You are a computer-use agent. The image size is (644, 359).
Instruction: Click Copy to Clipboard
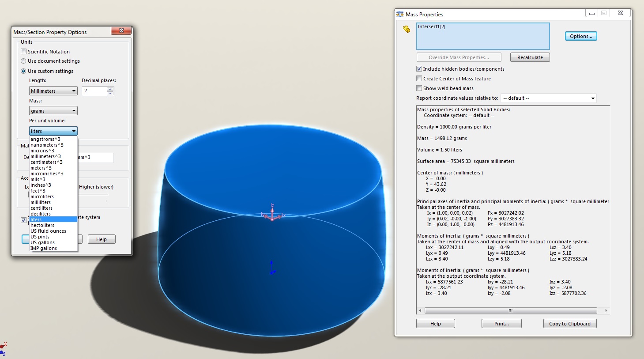[x=569, y=323]
